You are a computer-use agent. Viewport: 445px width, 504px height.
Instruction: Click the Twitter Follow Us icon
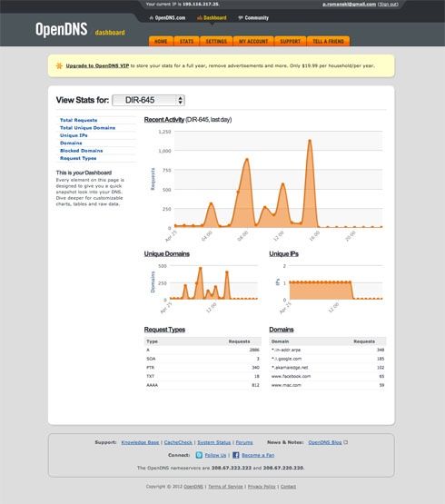[x=199, y=455]
